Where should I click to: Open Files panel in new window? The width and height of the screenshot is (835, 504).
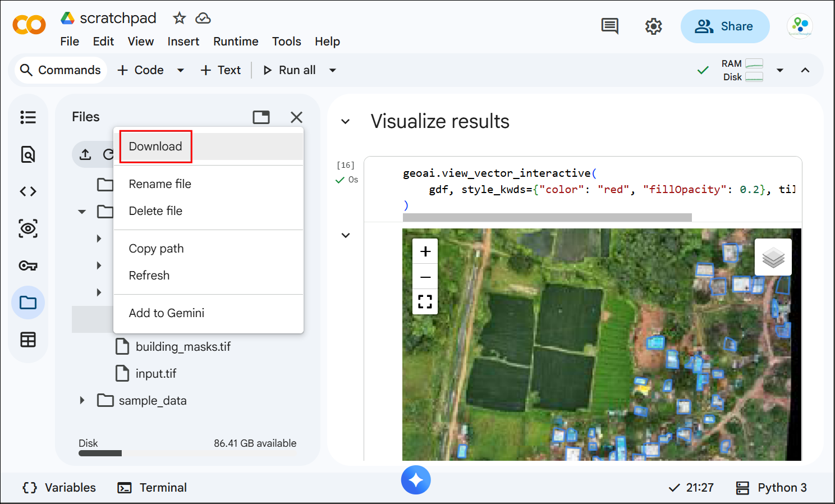[261, 117]
